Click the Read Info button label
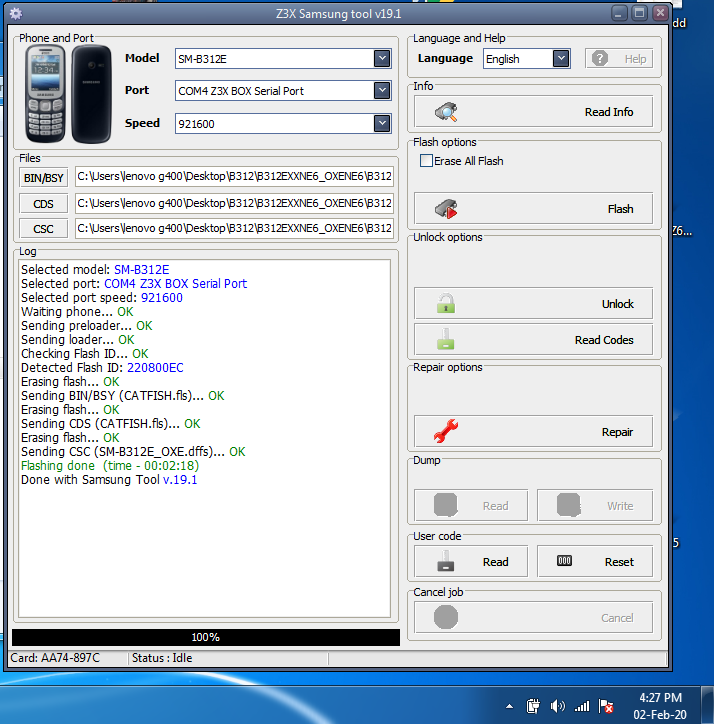714x724 pixels. (x=609, y=112)
